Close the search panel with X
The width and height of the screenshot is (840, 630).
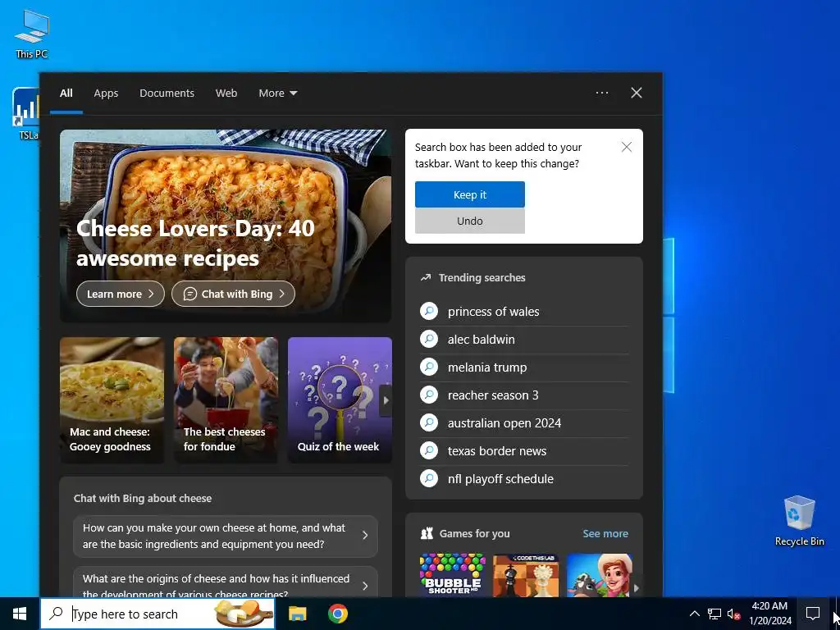click(636, 94)
